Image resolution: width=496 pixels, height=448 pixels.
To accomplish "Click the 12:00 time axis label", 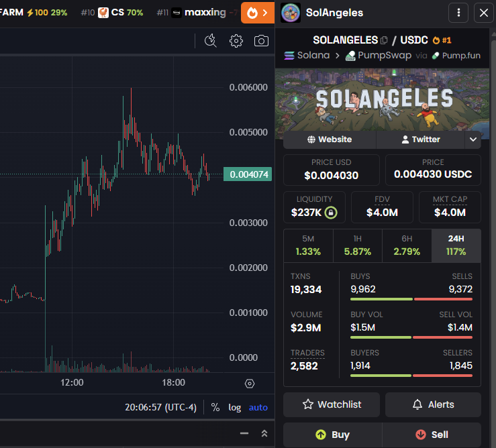I will pos(72,382).
